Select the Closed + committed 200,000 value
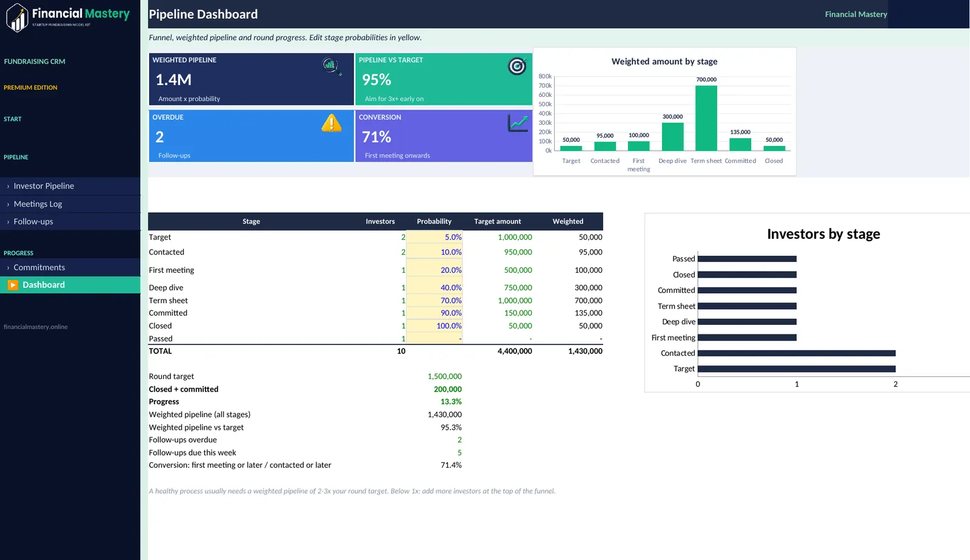970x560 pixels. click(x=447, y=389)
